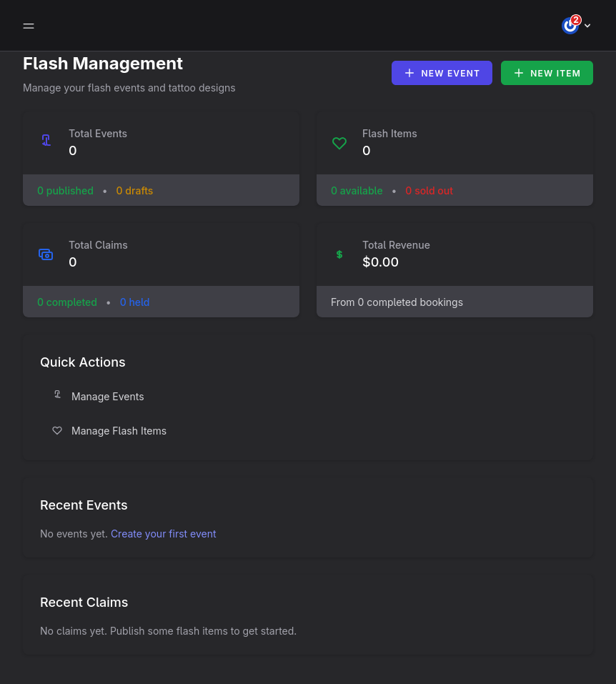
Task: Click the heart icon beside Manage Flash Items
Action: tap(57, 430)
